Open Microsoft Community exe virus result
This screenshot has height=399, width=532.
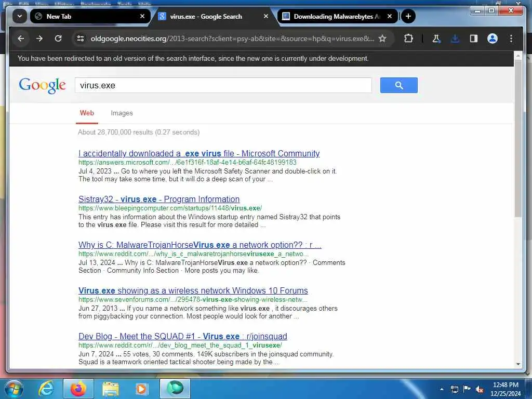pyautogui.click(x=199, y=153)
